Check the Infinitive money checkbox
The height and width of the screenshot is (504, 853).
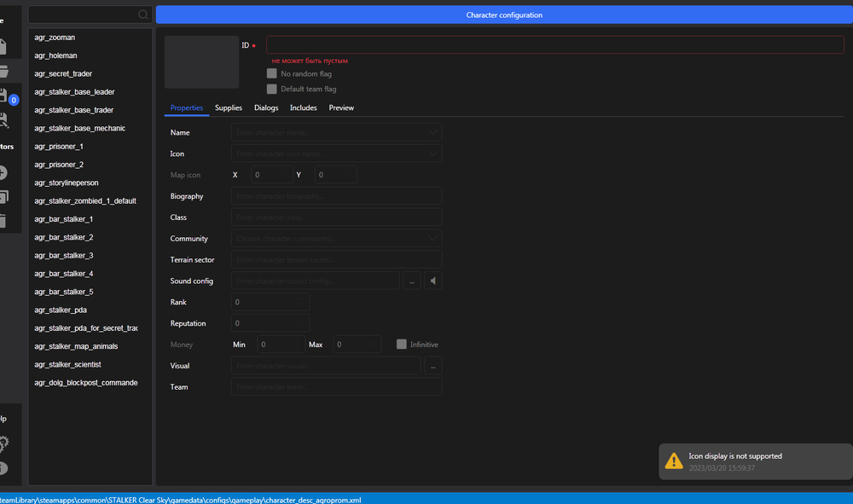click(x=402, y=345)
